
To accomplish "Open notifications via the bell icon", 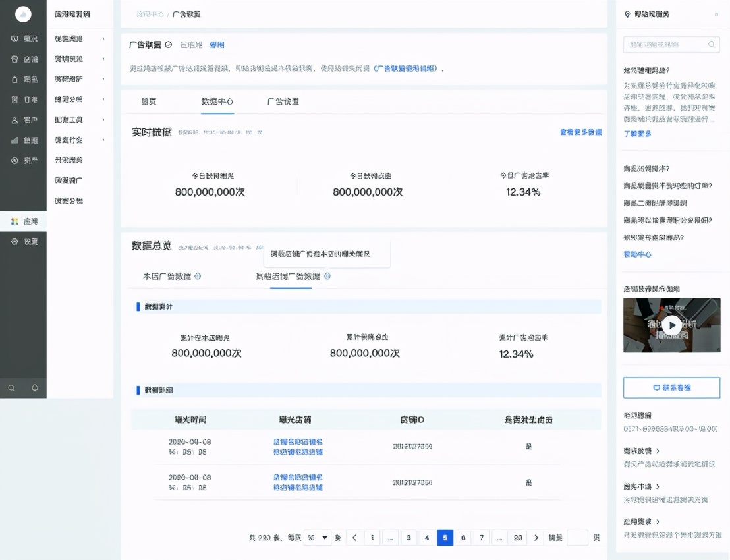I will (x=35, y=388).
